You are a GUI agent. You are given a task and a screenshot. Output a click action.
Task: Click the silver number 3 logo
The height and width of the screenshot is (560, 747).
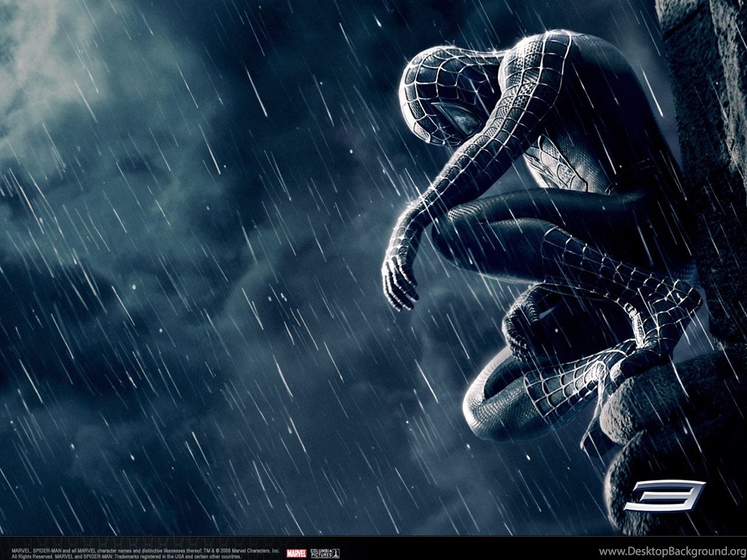click(x=665, y=495)
